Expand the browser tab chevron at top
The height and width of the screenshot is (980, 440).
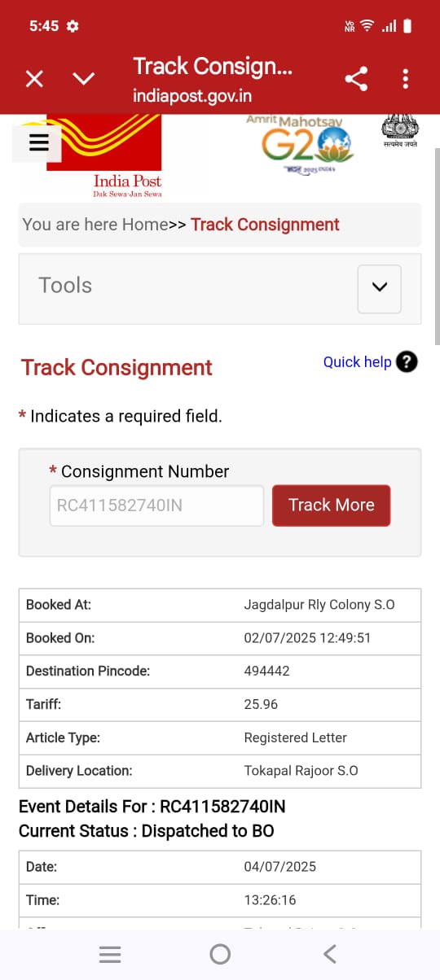pos(83,79)
